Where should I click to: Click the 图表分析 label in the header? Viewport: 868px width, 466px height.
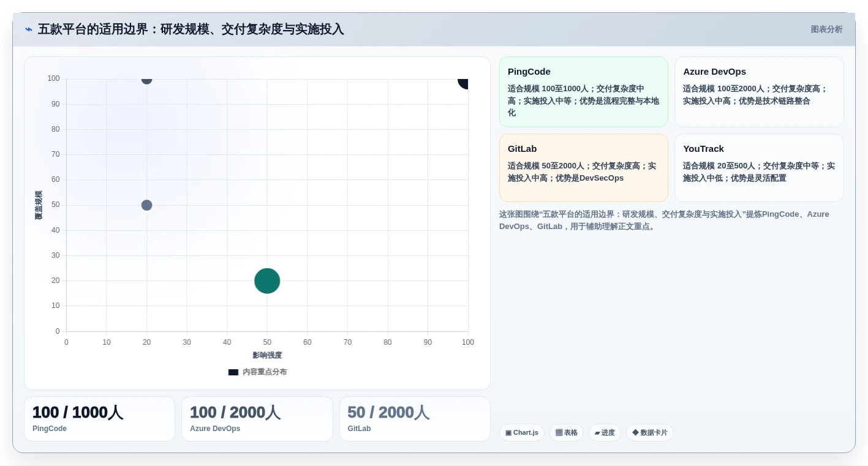point(826,29)
